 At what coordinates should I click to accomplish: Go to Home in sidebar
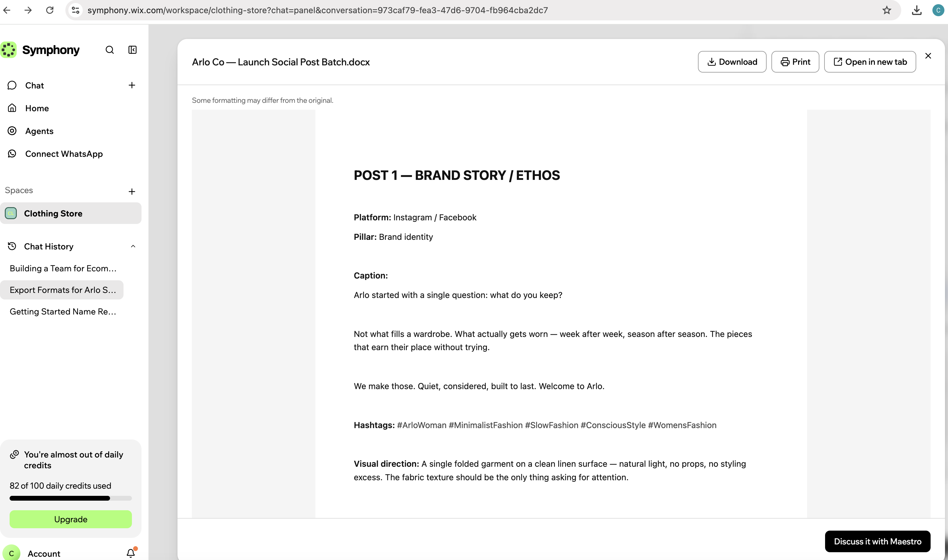coord(37,108)
